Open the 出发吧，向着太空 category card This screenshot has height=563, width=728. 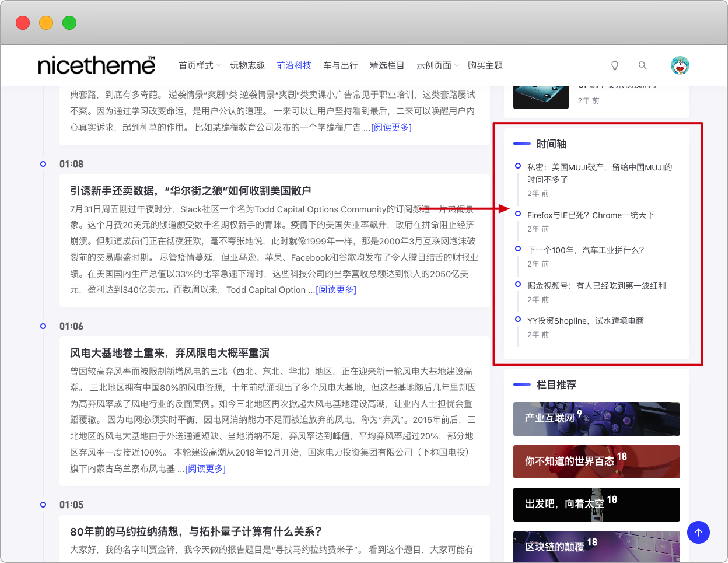coord(597,505)
